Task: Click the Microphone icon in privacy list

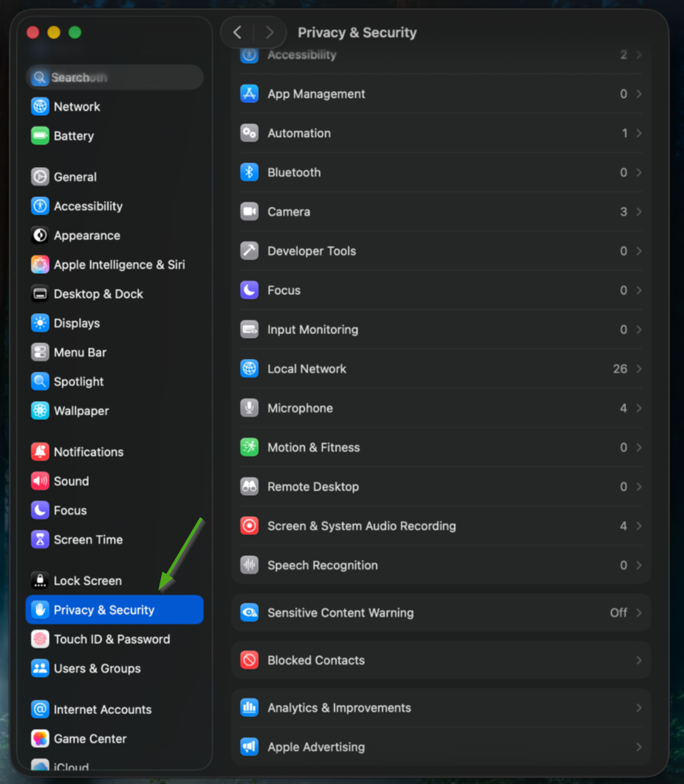Action: (x=249, y=408)
